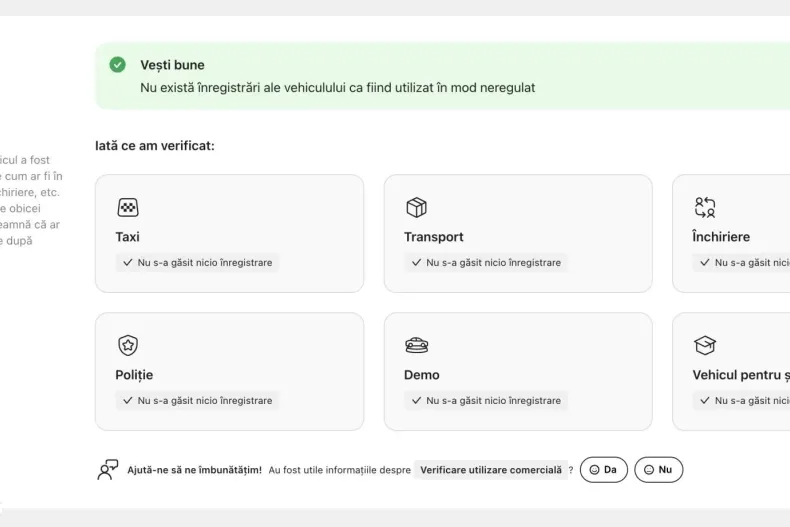Click the Verificare utilizare comercială label
Screen dimensions: 790x527
(490, 470)
